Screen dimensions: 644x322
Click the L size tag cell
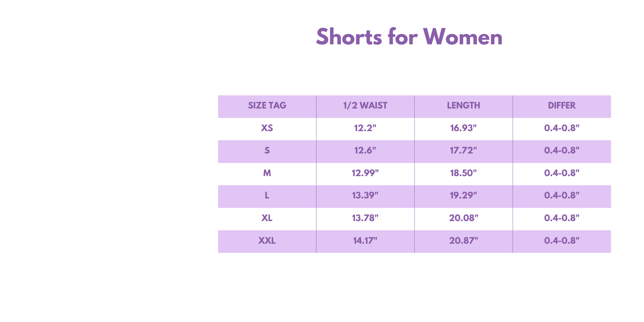point(267,196)
